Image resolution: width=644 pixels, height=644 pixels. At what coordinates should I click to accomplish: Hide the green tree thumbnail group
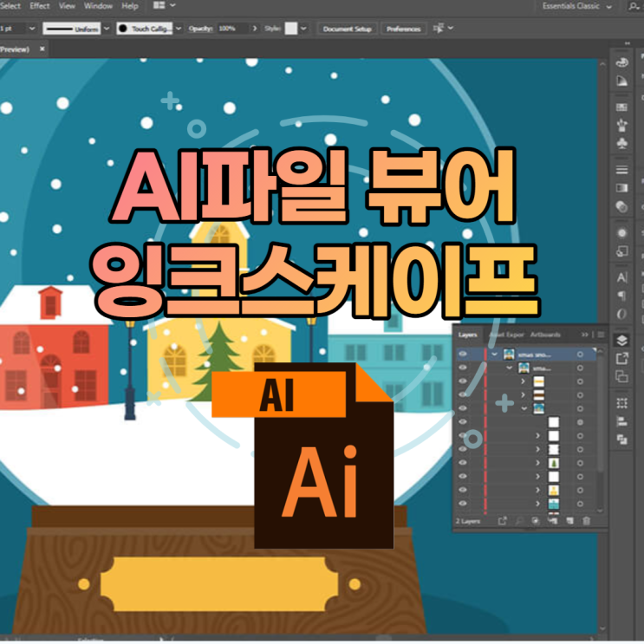coord(463,463)
